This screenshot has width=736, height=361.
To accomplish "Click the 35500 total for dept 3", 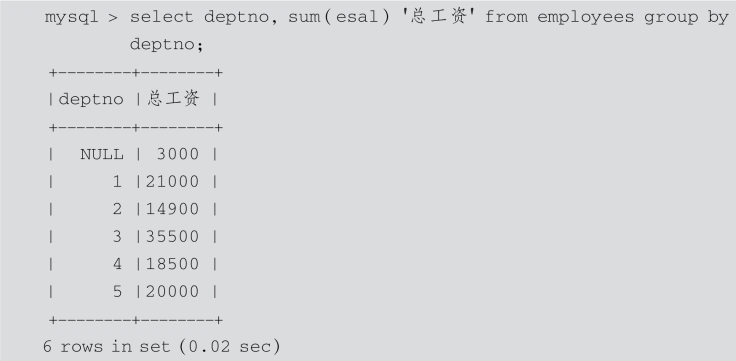I will point(172,237).
